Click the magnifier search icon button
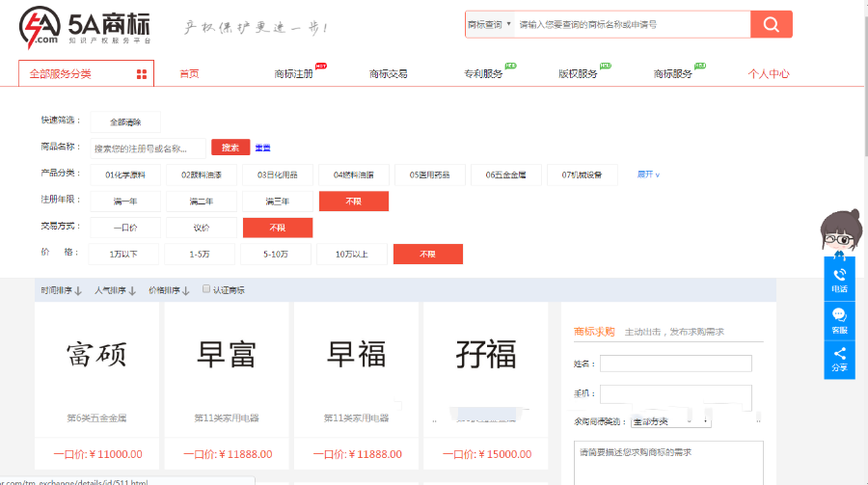The image size is (868, 485). [771, 24]
